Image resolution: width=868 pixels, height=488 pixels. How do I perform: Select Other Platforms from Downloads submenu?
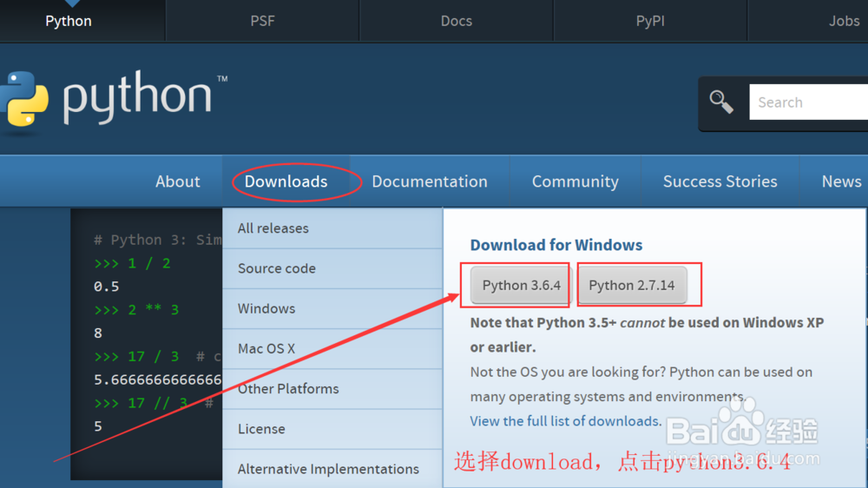[x=332, y=389]
